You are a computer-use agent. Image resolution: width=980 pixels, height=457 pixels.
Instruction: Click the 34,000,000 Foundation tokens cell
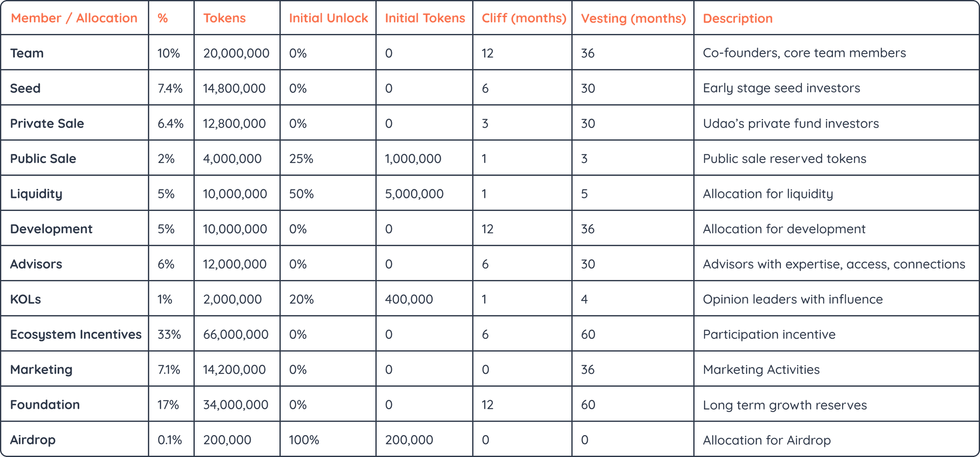point(235,405)
